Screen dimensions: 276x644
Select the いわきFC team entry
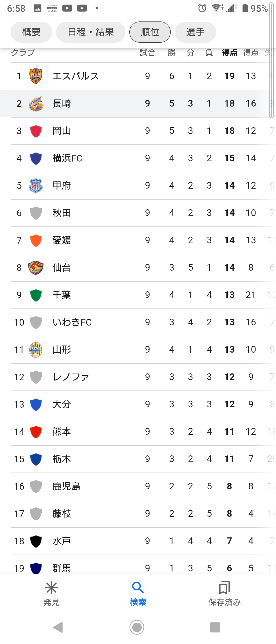pyautogui.click(x=138, y=322)
